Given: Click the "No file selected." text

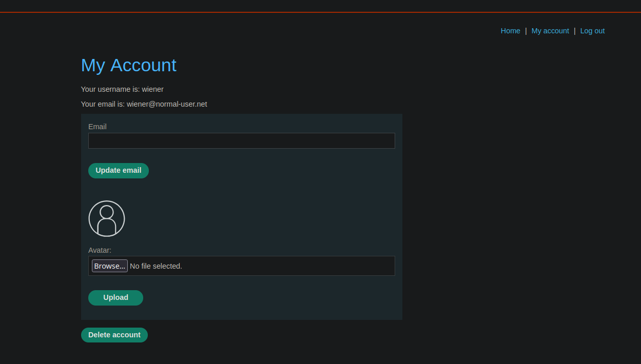Looking at the screenshot, I should click(x=156, y=266).
